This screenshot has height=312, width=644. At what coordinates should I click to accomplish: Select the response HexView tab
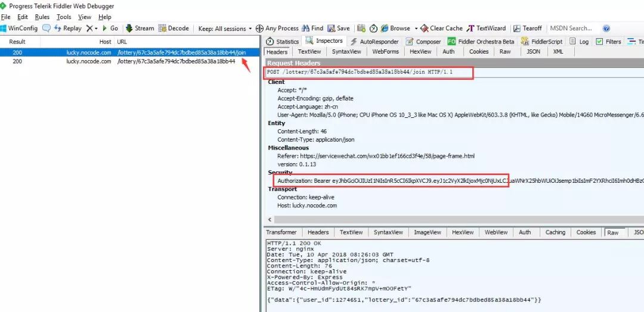click(463, 232)
